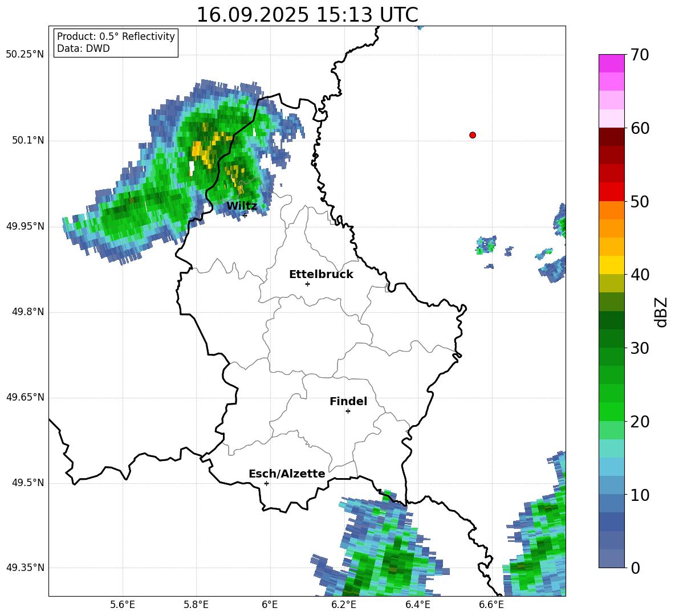This screenshot has width=675, height=616.
Task: Click the magenta top segment of the colorbar
Action: click(x=611, y=63)
